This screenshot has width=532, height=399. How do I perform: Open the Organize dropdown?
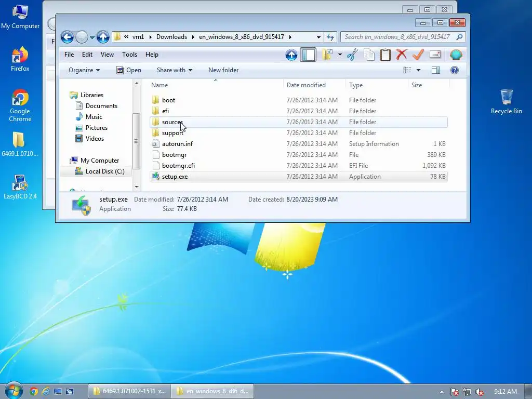pyautogui.click(x=84, y=70)
